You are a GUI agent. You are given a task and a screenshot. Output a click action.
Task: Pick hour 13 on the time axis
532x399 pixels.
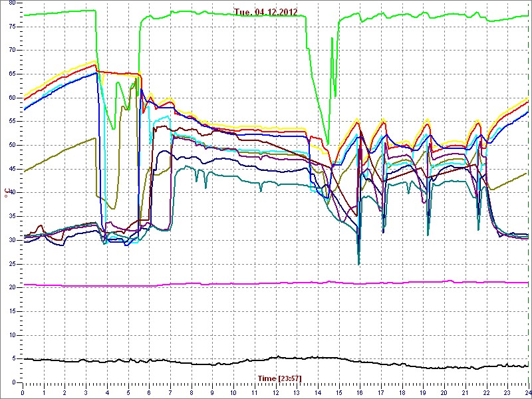297,393
